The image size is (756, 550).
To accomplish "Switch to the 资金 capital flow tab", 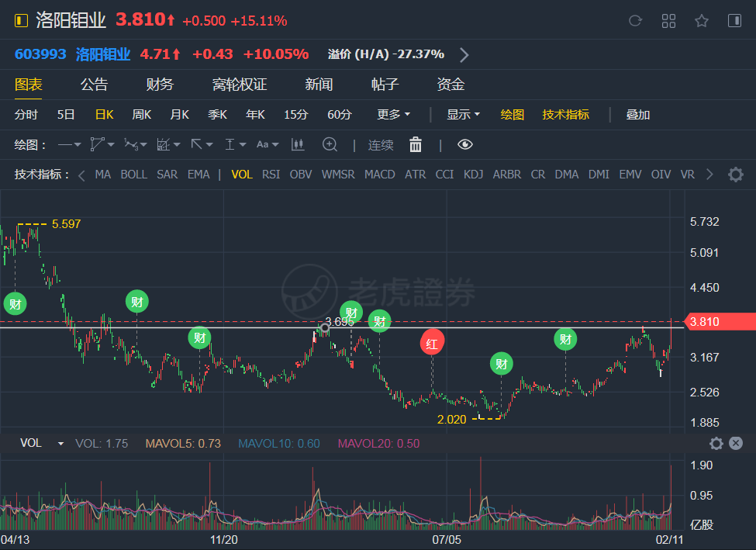I will [x=450, y=85].
